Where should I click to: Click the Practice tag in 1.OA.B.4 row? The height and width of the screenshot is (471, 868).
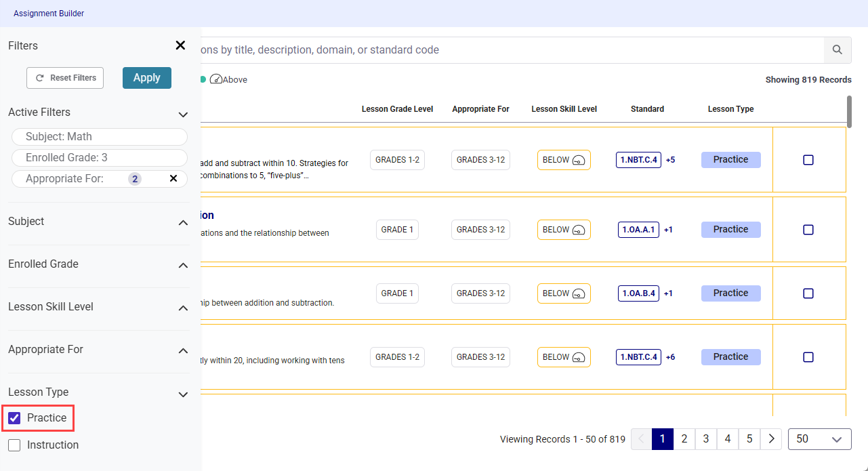[730, 293]
